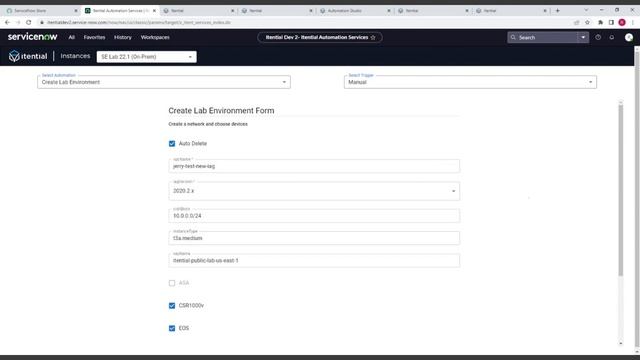Open the Chrome profile avatar
640x360 pixels.
point(622,22)
